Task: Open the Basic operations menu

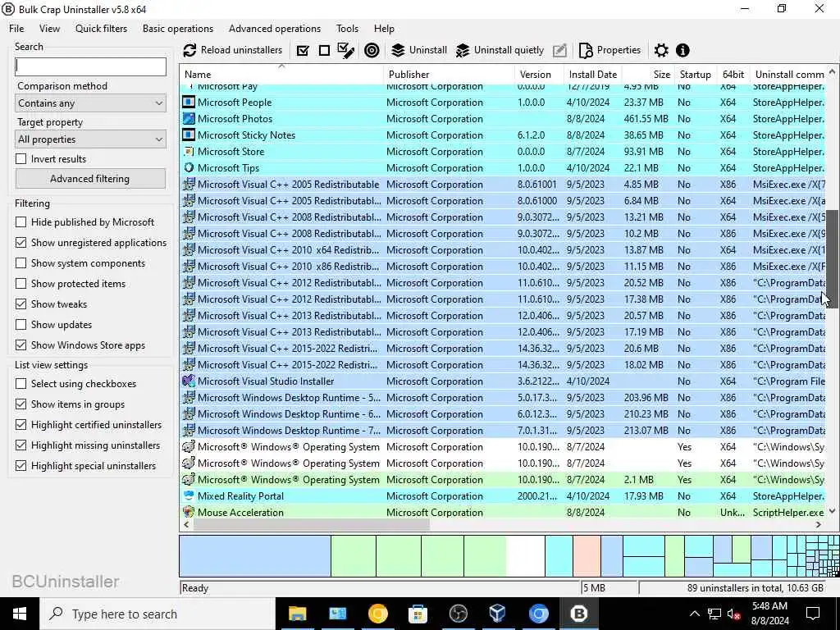Action: click(x=178, y=29)
